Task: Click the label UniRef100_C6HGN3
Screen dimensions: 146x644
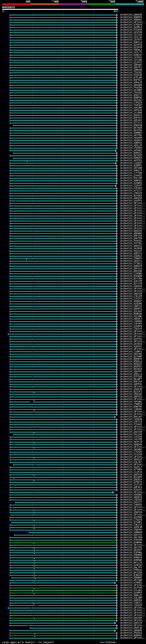Action: (x=131, y=321)
